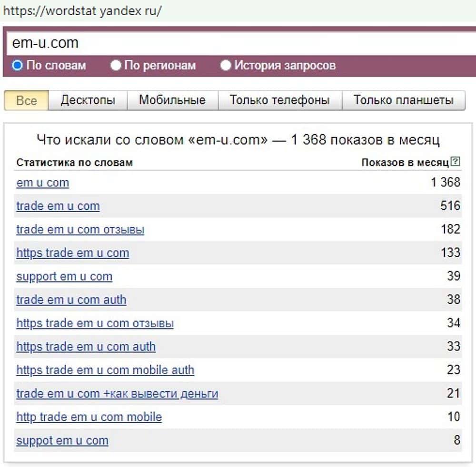Viewport: 476px width, 467px height.
Task: Click the 33 impressions value
Action: [454, 346]
